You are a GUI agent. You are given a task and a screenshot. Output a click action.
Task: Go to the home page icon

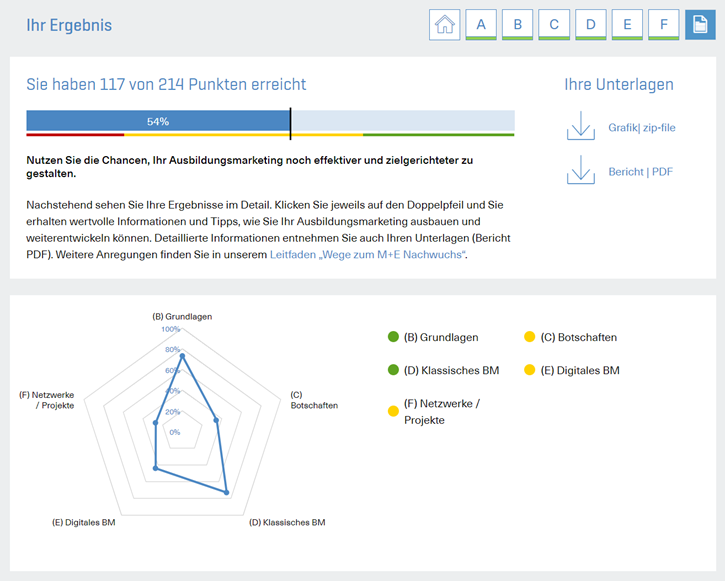pos(444,25)
